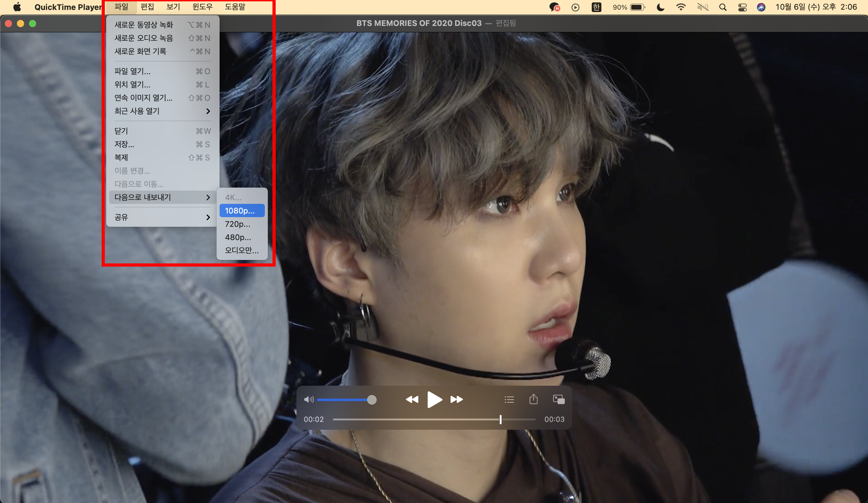868x503 pixels.
Task: Open Wi-Fi menu bar icon
Action: tap(681, 7)
